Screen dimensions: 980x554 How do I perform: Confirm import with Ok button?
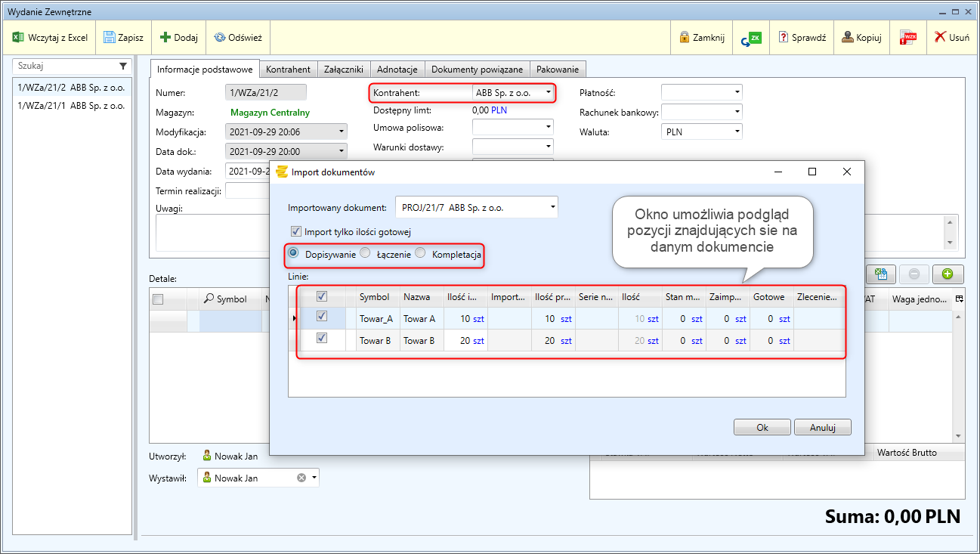click(x=762, y=427)
